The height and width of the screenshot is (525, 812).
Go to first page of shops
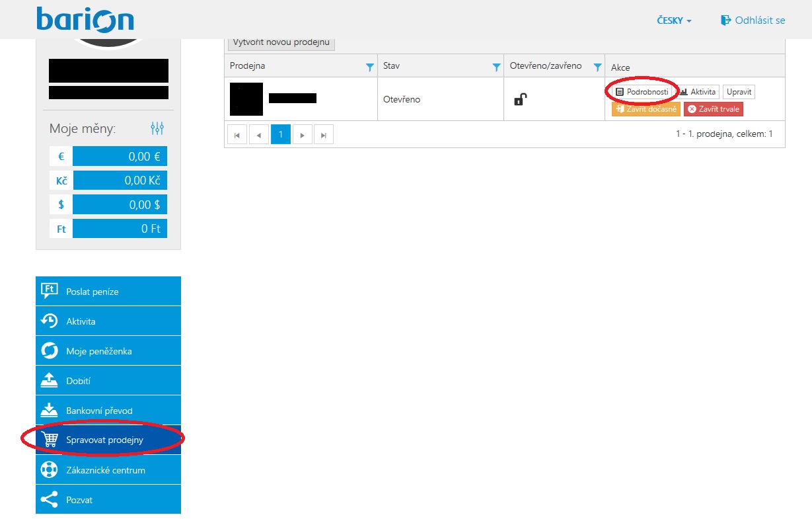(x=237, y=135)
